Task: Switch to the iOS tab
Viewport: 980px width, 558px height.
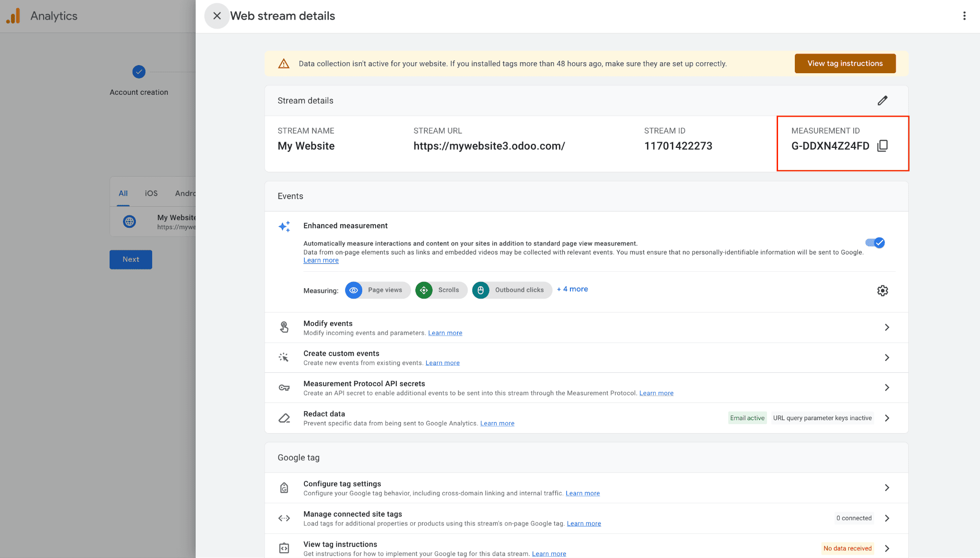Action: coord(151,193)
